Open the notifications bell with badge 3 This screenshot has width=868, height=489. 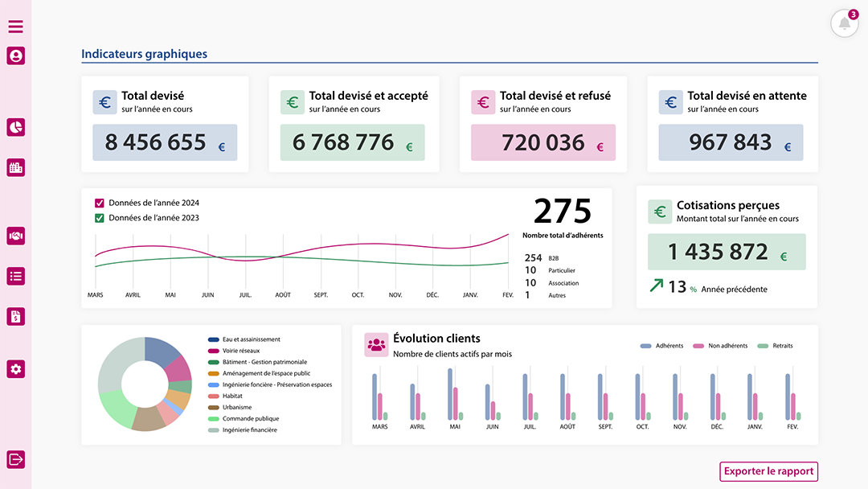(844, 23)
